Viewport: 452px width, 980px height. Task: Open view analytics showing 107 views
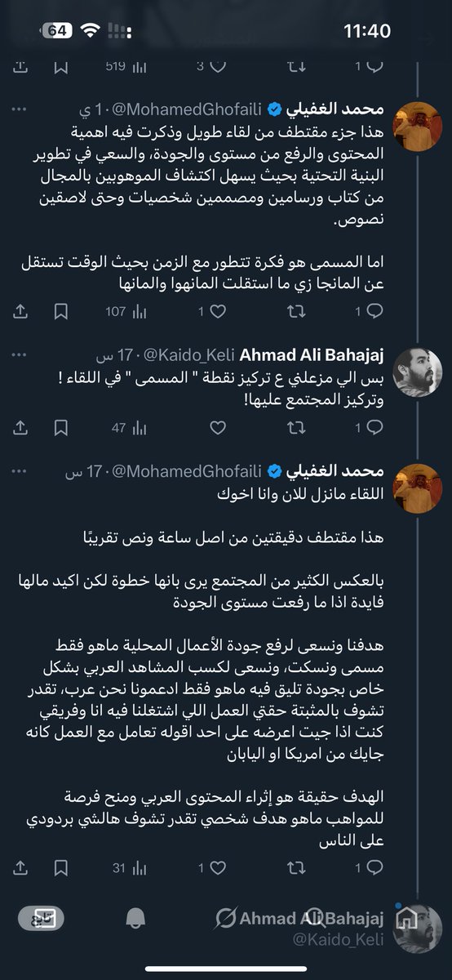pyautogui.click(x=126, y=311)
